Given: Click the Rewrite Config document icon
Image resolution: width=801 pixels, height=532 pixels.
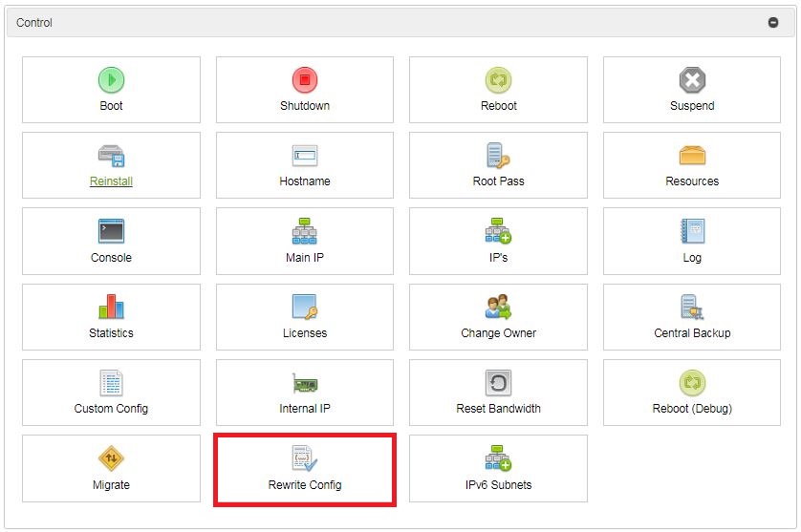Looking at the screenshot, I should [304, 458].
